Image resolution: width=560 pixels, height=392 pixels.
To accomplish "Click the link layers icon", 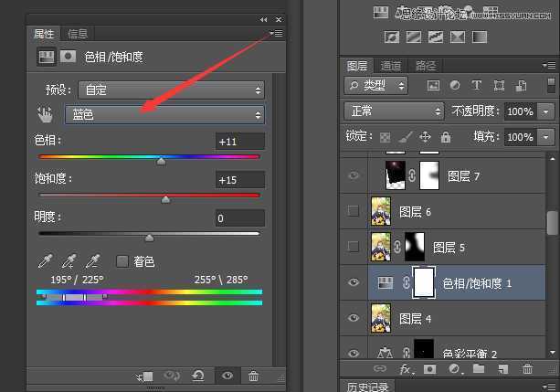I will tap(380, 368).
